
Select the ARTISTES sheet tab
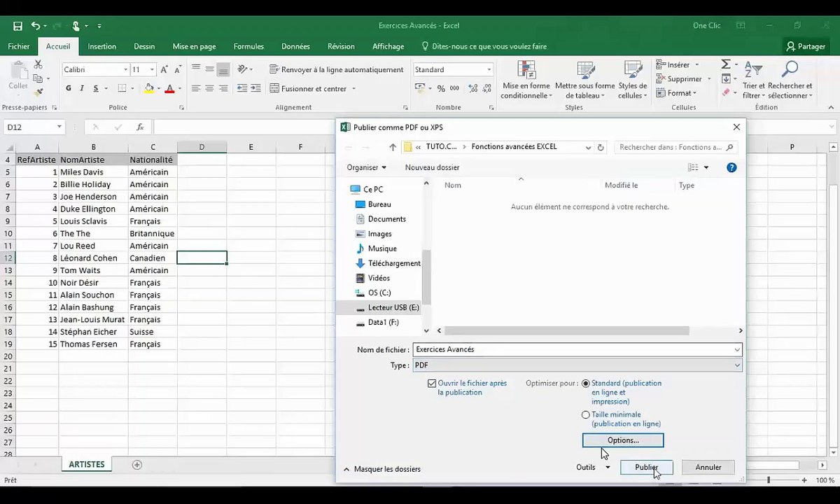coord(86,465)
